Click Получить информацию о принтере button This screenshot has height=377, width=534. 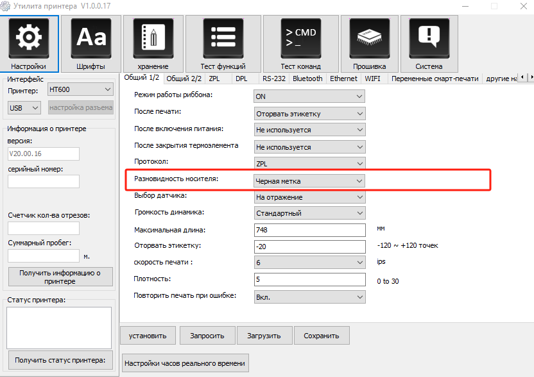[60, 277]
